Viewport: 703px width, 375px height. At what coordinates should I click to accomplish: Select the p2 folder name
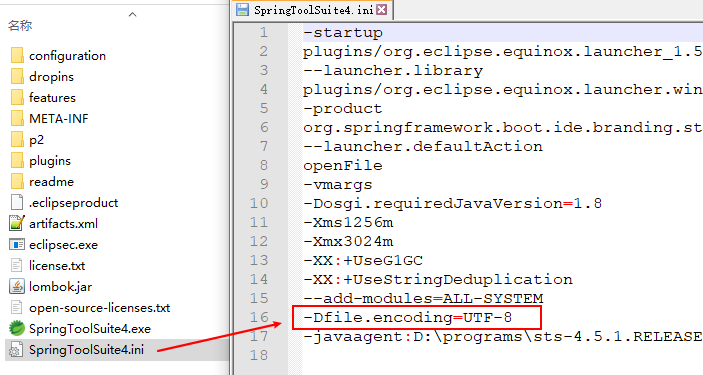pos(36,140)
